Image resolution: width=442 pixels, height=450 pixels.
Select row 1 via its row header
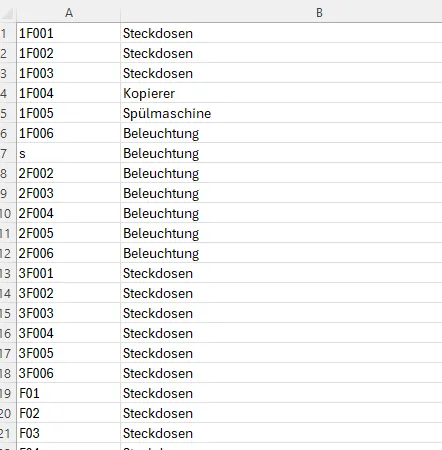(8, 33)
